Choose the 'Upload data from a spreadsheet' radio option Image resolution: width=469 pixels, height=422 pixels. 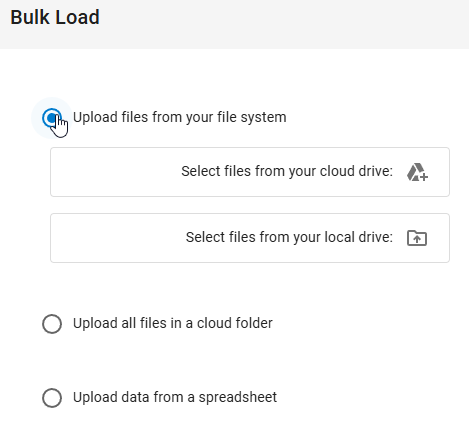pyautogui.click(x=52, y=398)
